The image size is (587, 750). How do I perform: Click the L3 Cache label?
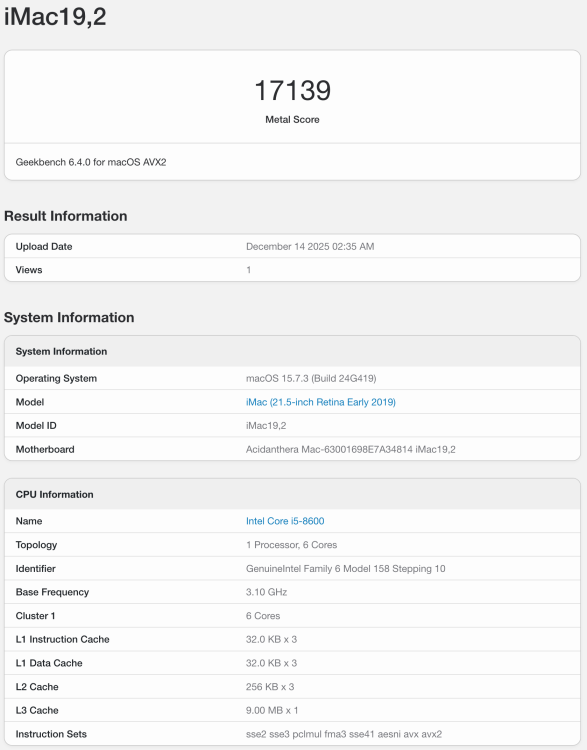pyautogui.click(x=37, y=710)
